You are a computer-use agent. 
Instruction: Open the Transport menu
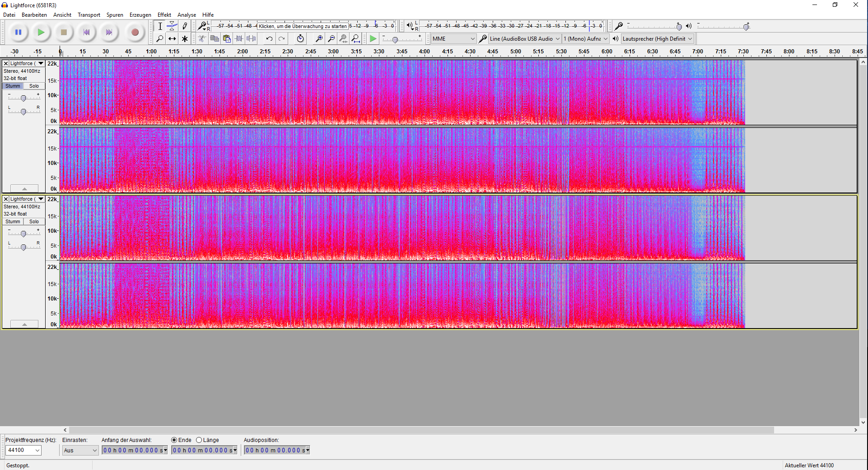coord(89,15)
